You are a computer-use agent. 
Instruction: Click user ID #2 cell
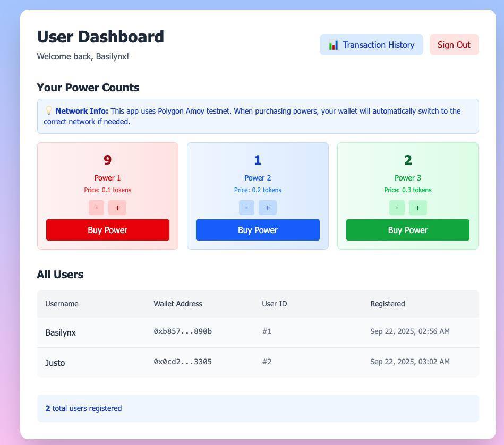(267, 362)
